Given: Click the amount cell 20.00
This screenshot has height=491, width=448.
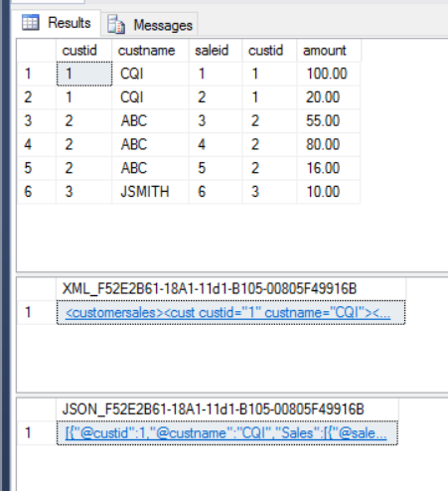Looking at the screenshot, I should pyautogui.click(x=329, y=97).
